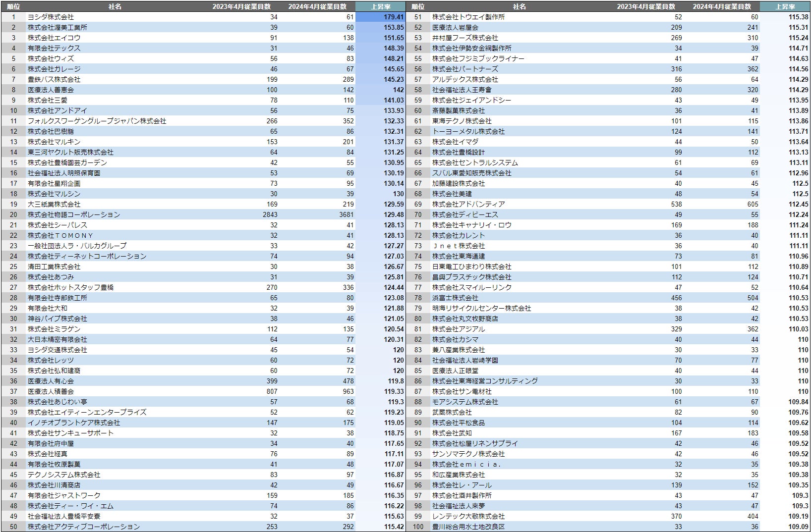Select the 株式会社ディビーエス cell
The width and height of the screenshot is (811, 532).
(465, 214)
